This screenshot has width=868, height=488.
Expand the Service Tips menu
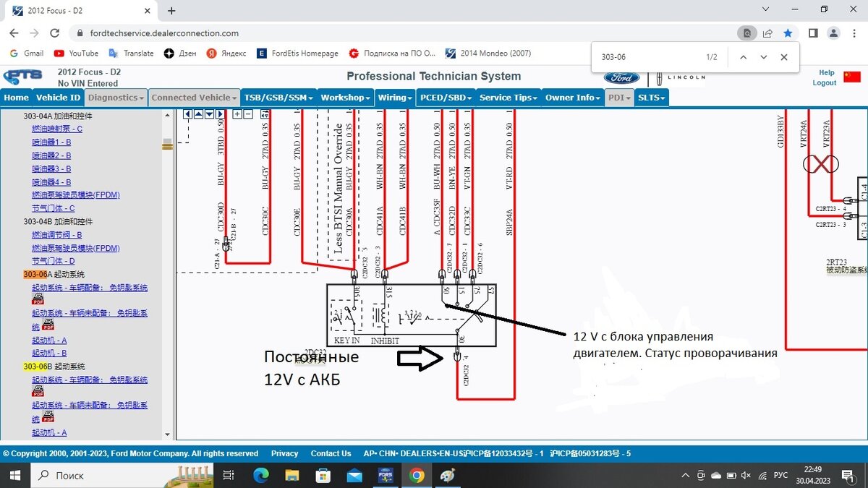click(x=509, y=98)
